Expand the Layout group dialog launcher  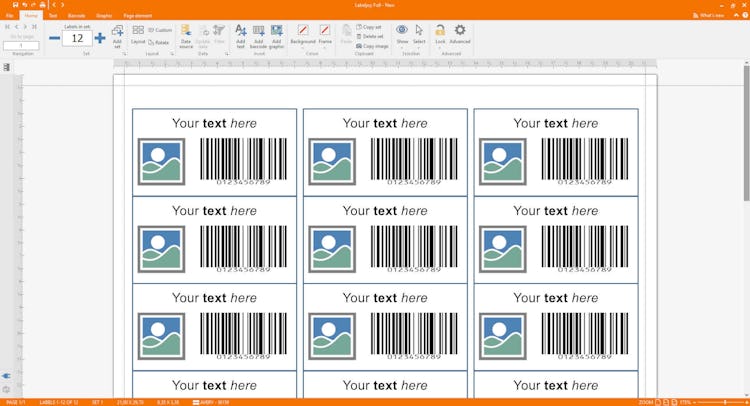point(172,54)
